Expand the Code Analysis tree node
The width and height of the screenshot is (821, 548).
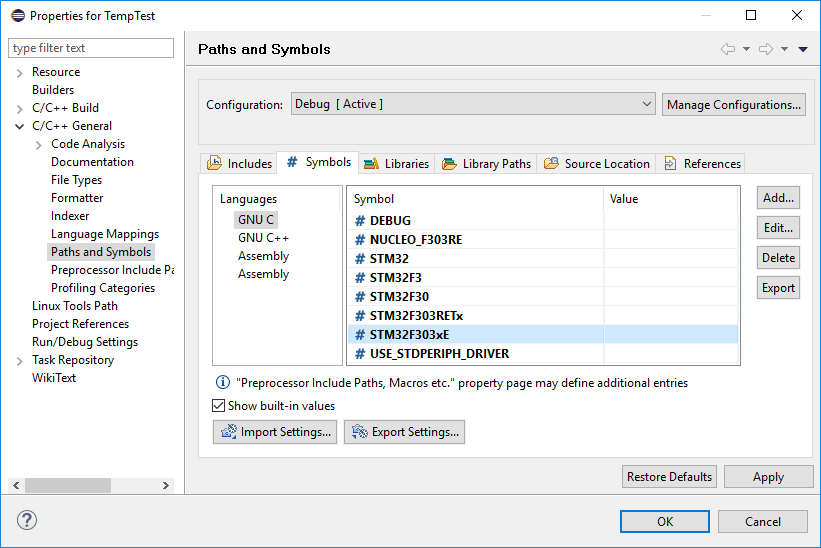tap(38, 144)
